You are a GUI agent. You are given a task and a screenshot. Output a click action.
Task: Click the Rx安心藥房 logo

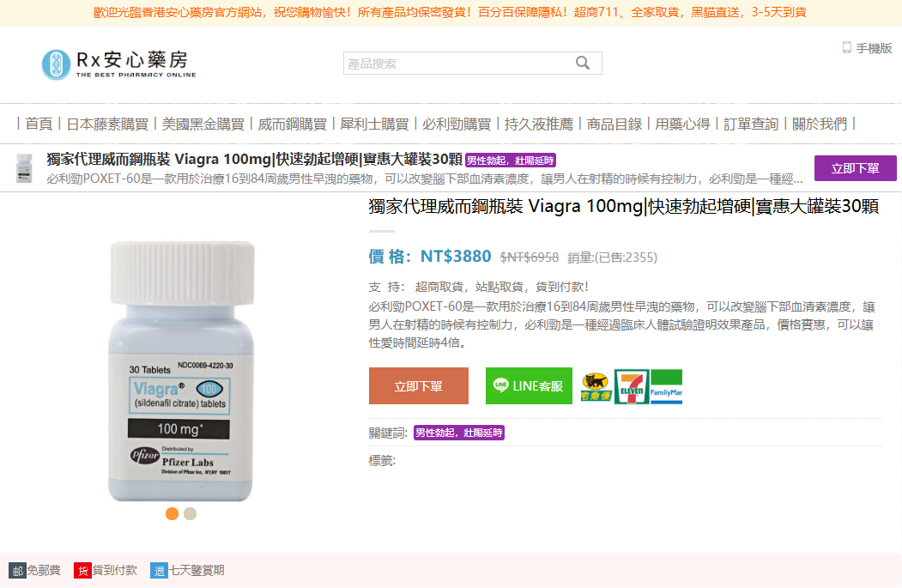coord(119,64)
